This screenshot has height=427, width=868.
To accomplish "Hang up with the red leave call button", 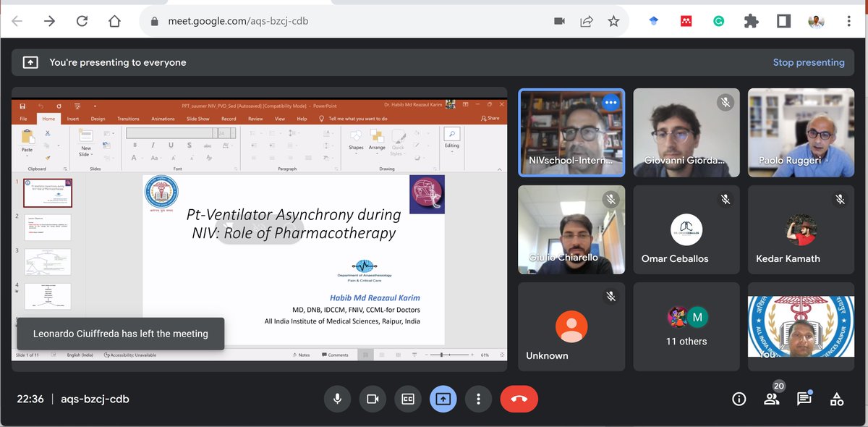I will 519,399.
